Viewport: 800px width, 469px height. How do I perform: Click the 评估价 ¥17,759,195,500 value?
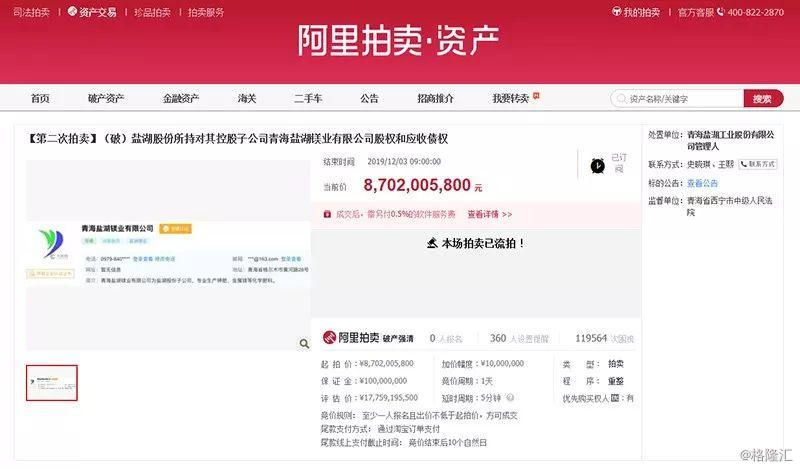pos(389,398)
